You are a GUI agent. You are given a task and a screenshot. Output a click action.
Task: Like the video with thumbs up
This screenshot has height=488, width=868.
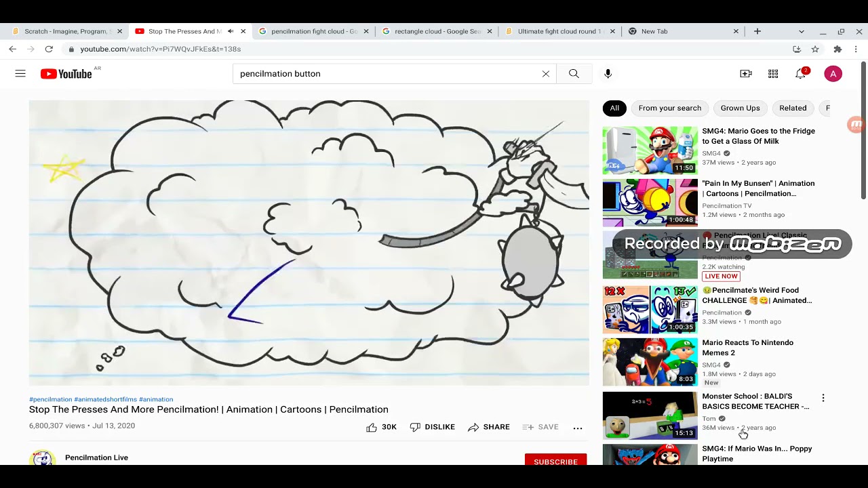(x=381, y=427)
